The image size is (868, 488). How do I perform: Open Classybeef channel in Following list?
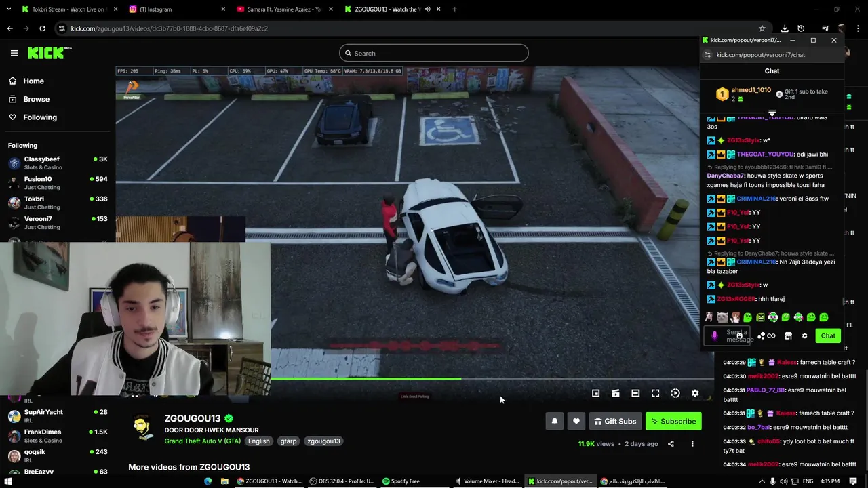coord(58,163)
